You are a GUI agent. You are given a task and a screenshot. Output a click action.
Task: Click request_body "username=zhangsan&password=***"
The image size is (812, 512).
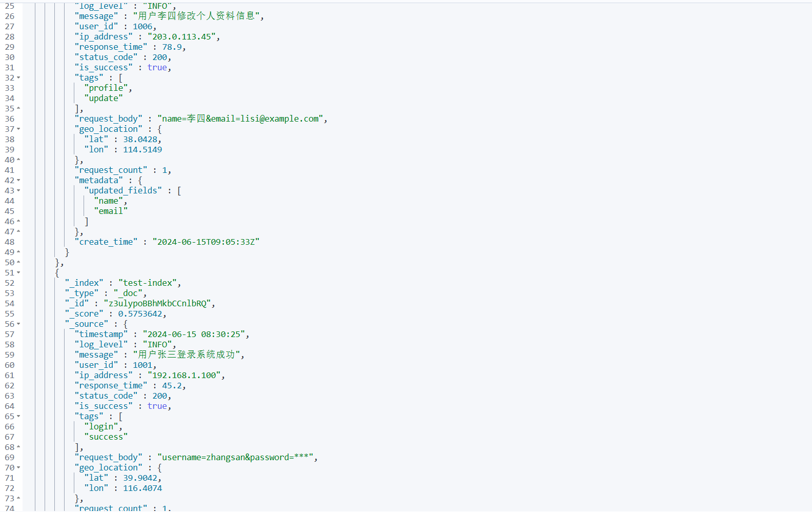click(235, 457)
